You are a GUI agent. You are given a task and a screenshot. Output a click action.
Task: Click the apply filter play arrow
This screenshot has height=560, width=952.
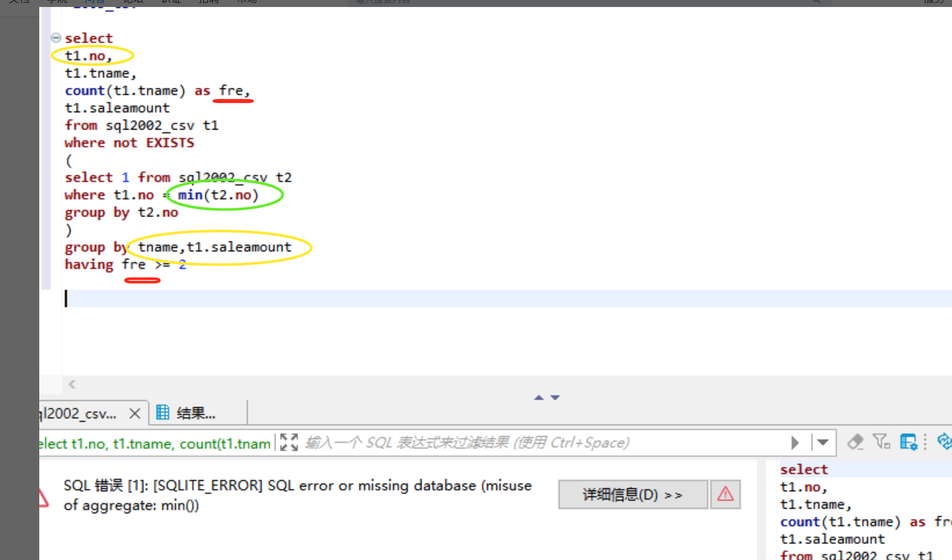(x=794, y=443)
